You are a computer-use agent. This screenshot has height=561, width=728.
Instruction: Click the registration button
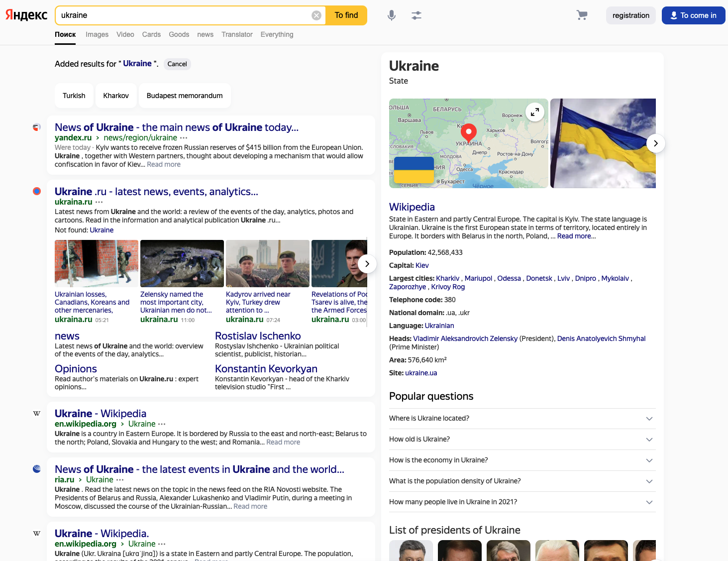coord(631,15)
